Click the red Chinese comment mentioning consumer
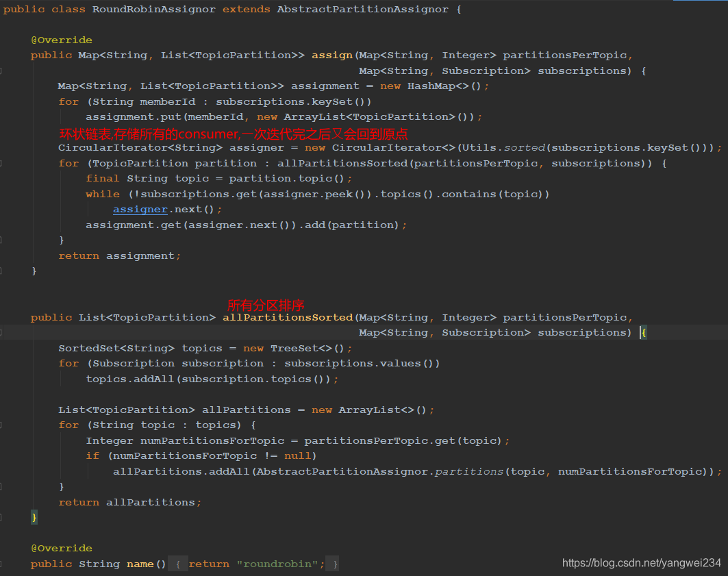Screen dimensions: 728x576 click(x=234, y=134)
